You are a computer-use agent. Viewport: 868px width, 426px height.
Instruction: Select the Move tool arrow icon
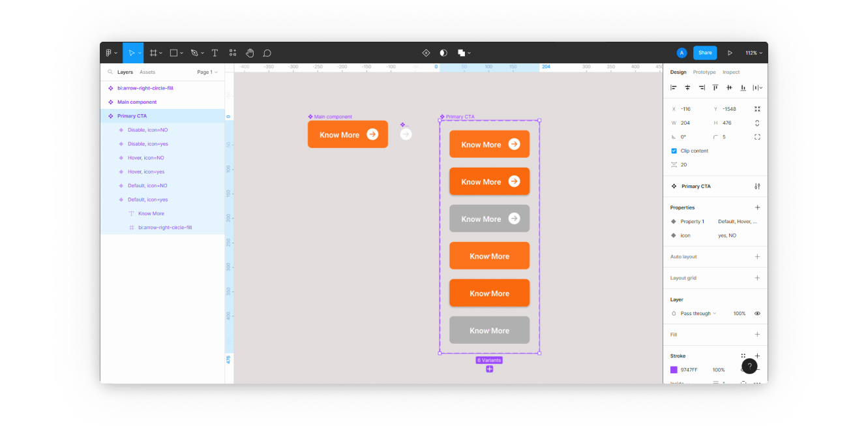point(131,53)
